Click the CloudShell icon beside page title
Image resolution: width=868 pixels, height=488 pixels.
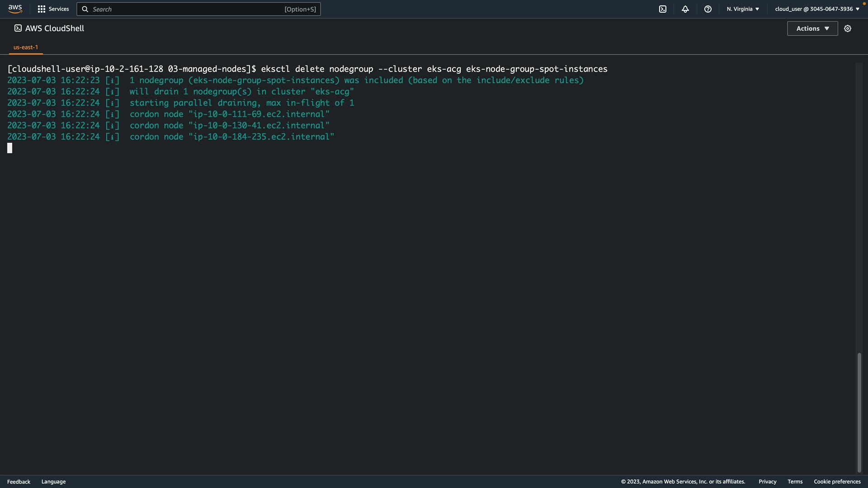tap(18, 28)
